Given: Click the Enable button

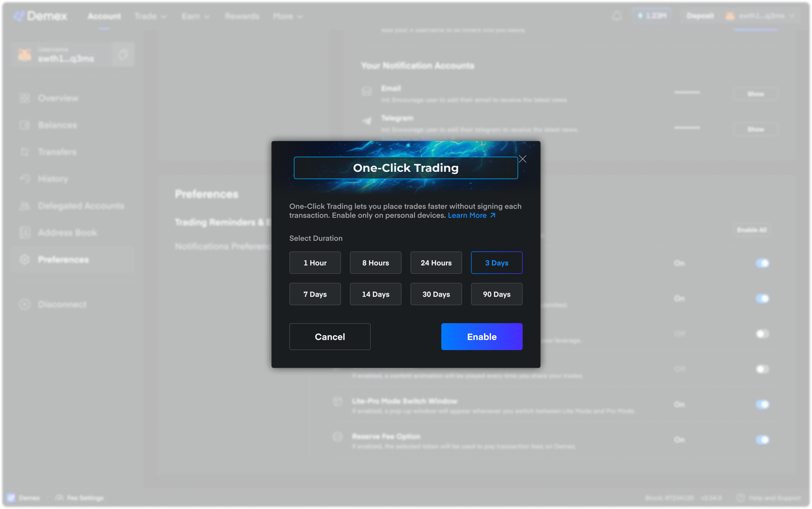Looking at the screenshot, I should [x=481, y=336].
